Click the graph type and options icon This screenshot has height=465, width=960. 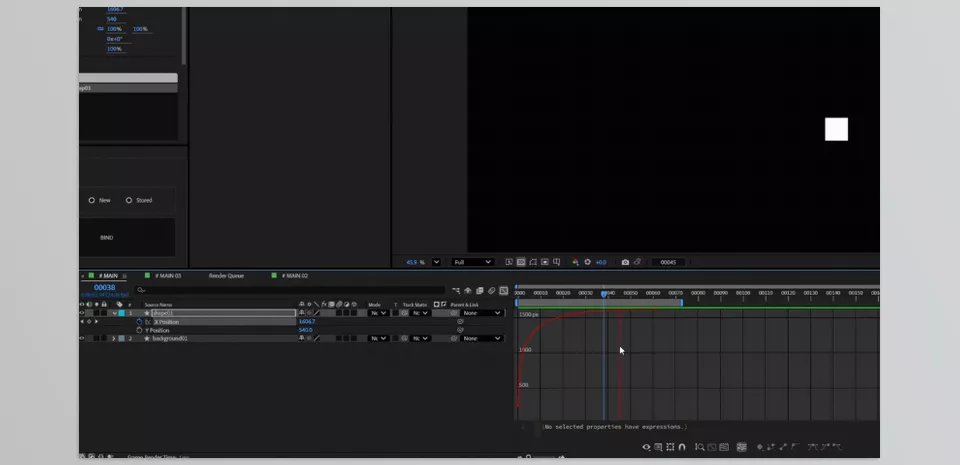[658, 447]
